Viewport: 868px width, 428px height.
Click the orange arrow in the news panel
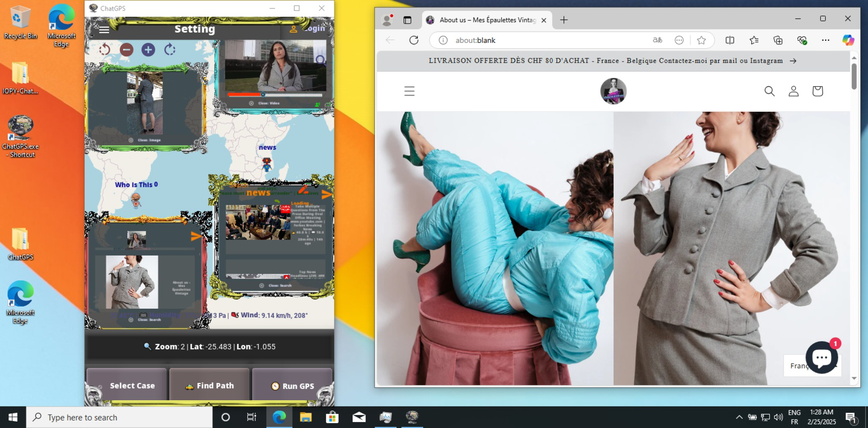pos(326,195)
